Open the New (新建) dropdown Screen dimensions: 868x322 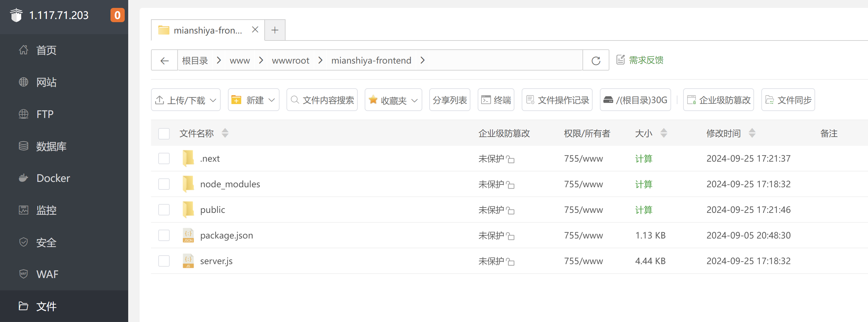pos(253,100)
